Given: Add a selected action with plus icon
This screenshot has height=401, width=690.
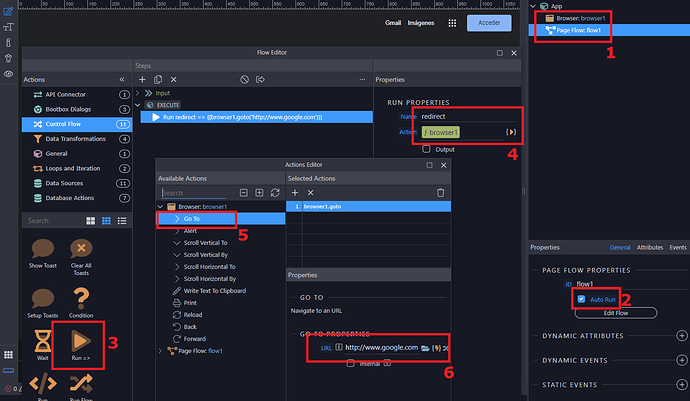Looking at the screenshot, I should [x=295, y=193].
